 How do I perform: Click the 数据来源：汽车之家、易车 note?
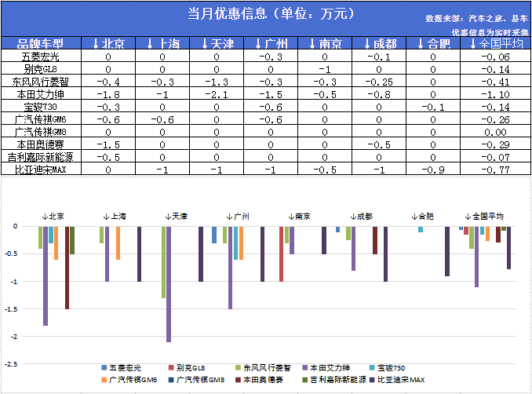[x=477, y=19]
